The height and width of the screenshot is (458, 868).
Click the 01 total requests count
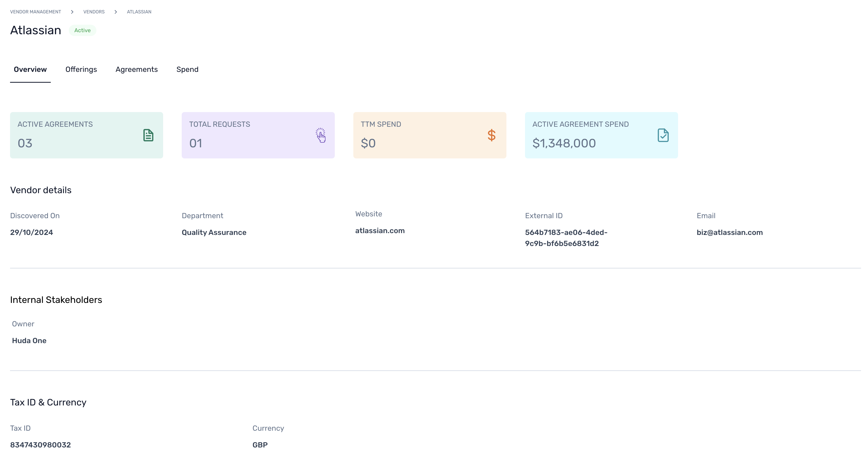click(195, 143)
